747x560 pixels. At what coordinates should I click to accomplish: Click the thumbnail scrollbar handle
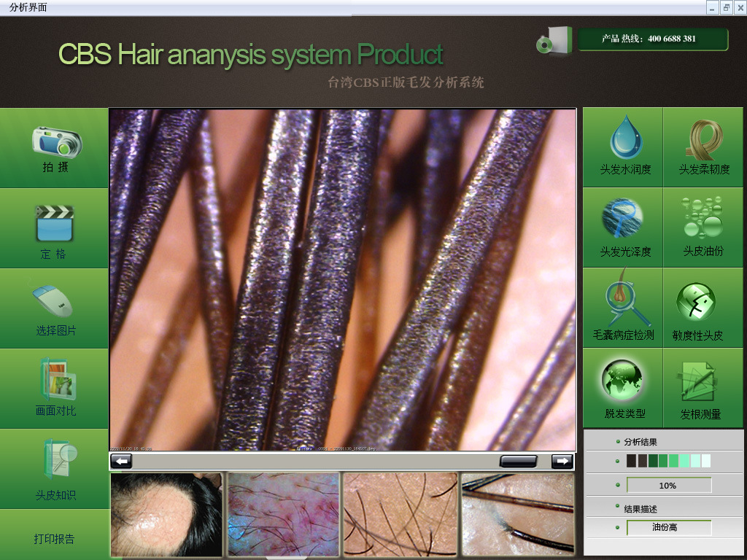[519, 461]
